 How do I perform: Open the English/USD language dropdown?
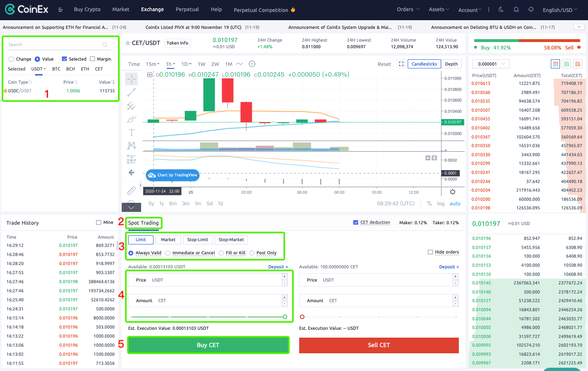coord(559,9)
